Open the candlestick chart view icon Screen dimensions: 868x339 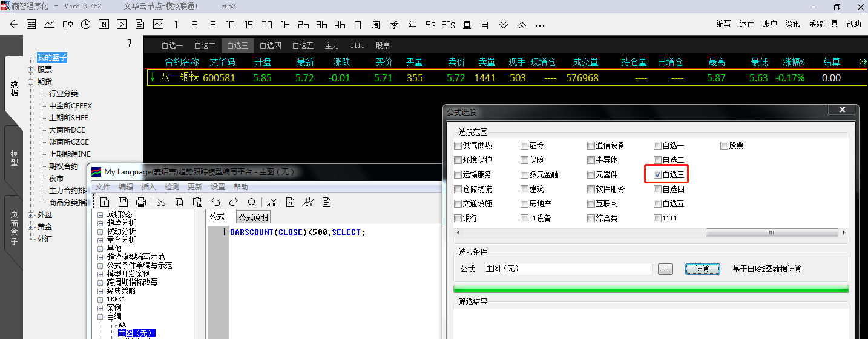click(67, 25)
